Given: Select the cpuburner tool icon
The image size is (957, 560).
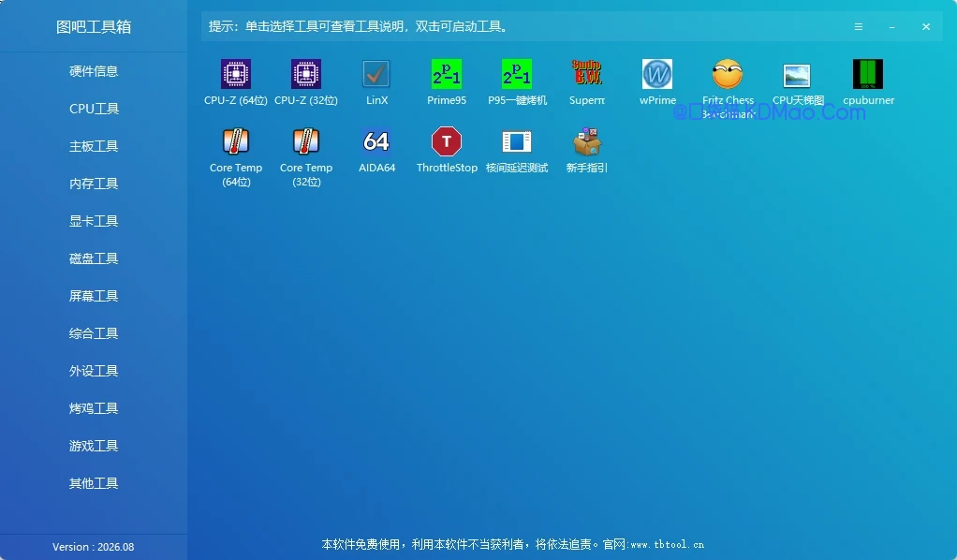Looking at the screenshot, I should [868, 75].
